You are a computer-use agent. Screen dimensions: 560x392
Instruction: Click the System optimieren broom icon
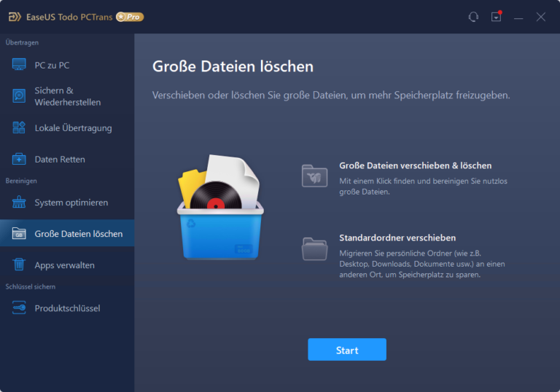pos(19,202)
